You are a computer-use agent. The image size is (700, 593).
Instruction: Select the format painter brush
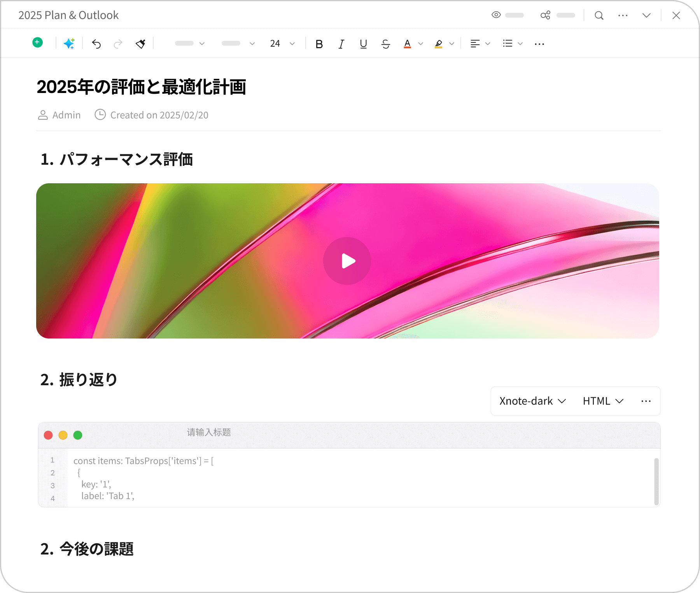140,44
